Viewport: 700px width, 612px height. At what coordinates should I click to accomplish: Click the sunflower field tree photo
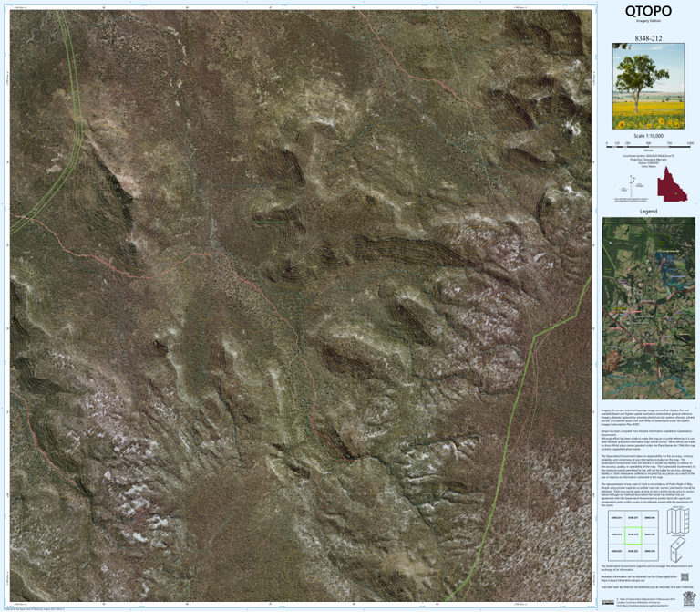click(x=648, y=87)
